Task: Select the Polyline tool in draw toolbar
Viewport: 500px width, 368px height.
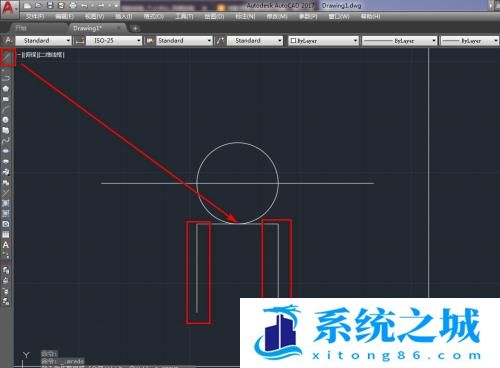Action: point(6,78)
